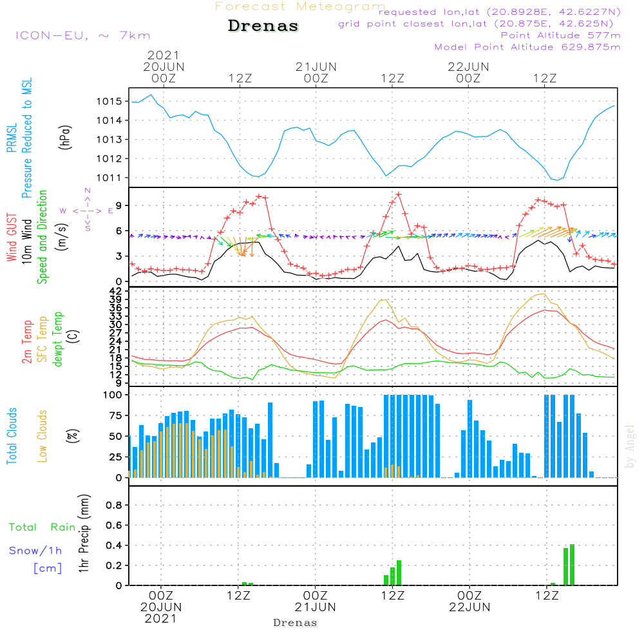
Task: Click the 'Point Altitude 577m' text
Action: pos(560,35)
